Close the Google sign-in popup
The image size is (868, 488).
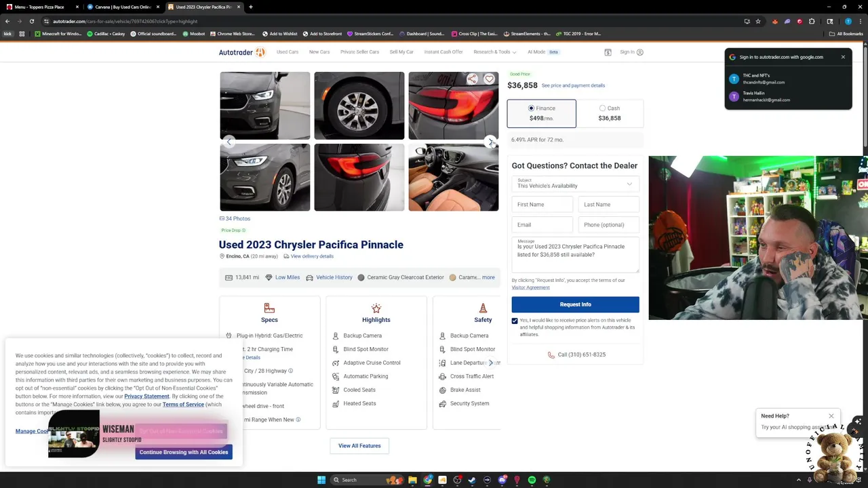coord(843,57)
